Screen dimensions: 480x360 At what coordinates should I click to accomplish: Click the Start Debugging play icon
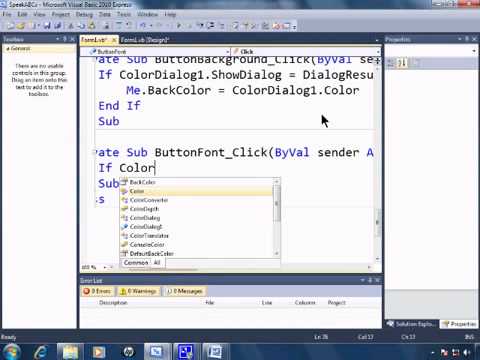tap(179, 26)
